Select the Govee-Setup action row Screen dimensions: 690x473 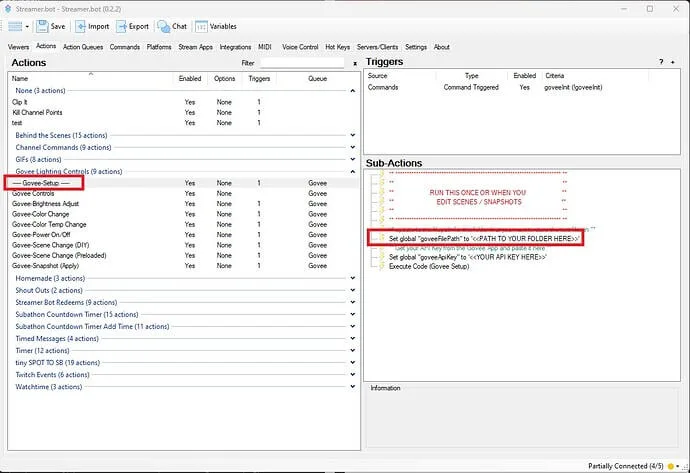(183, 183)
